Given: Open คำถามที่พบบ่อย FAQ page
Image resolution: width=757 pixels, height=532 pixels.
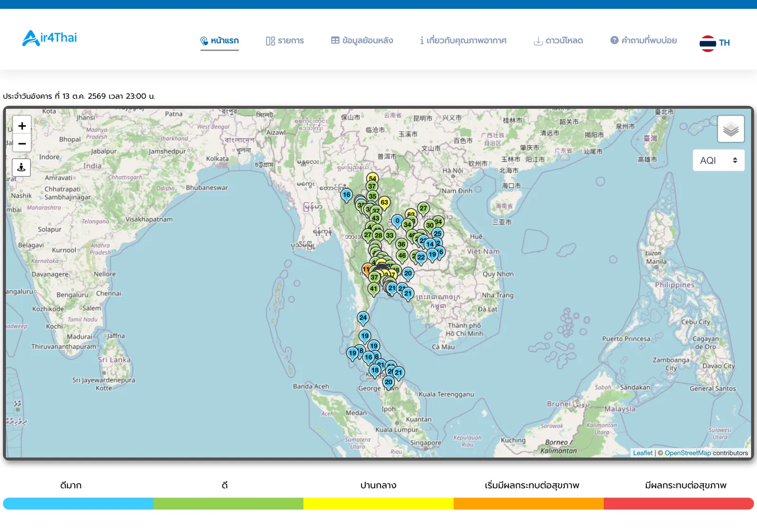Looking at the screenshot, I should pos(643,41).
